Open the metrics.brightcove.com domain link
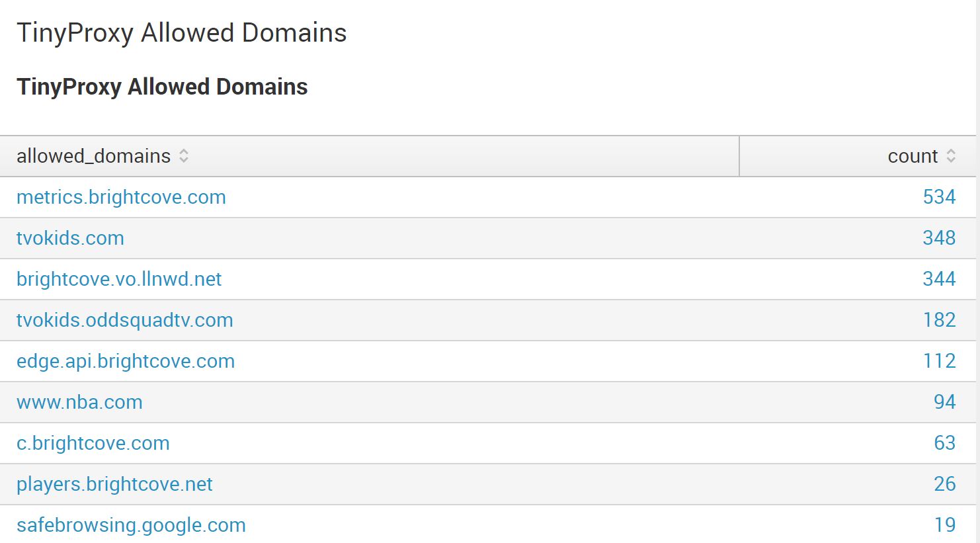 [121, 196]
